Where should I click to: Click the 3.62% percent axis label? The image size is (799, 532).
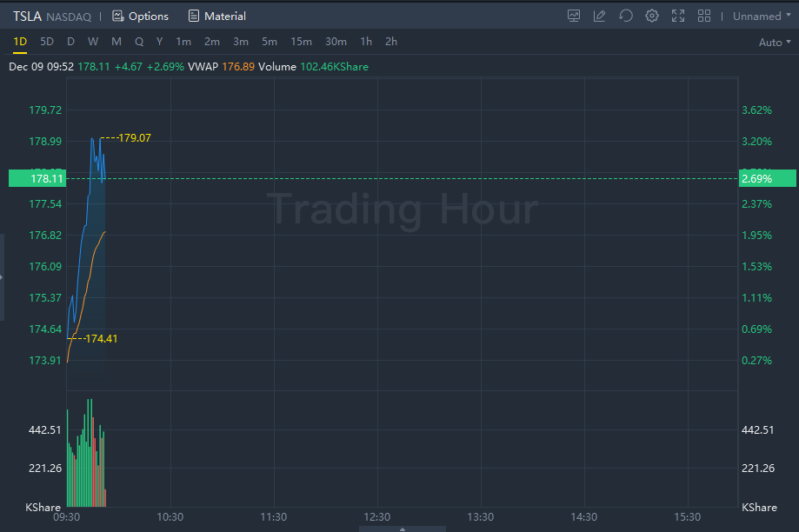[756, 110]
